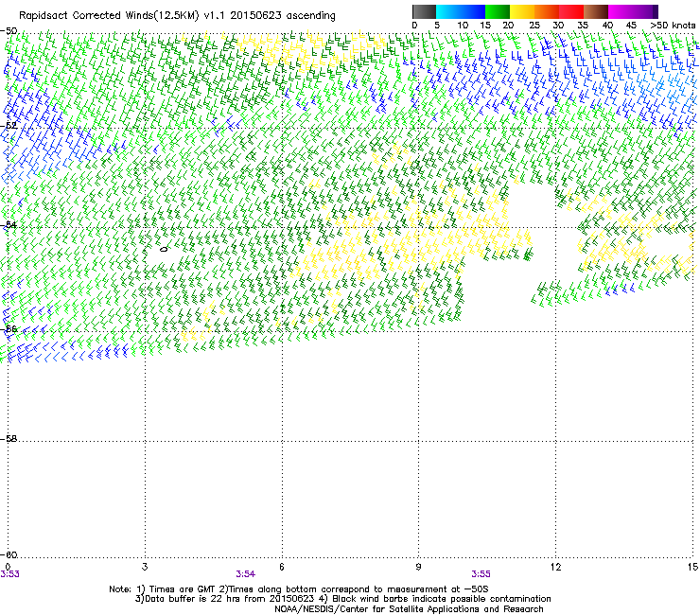700x615 pixels.
Task: Click the '12' longitude axis label
Action: click(555, 567)
